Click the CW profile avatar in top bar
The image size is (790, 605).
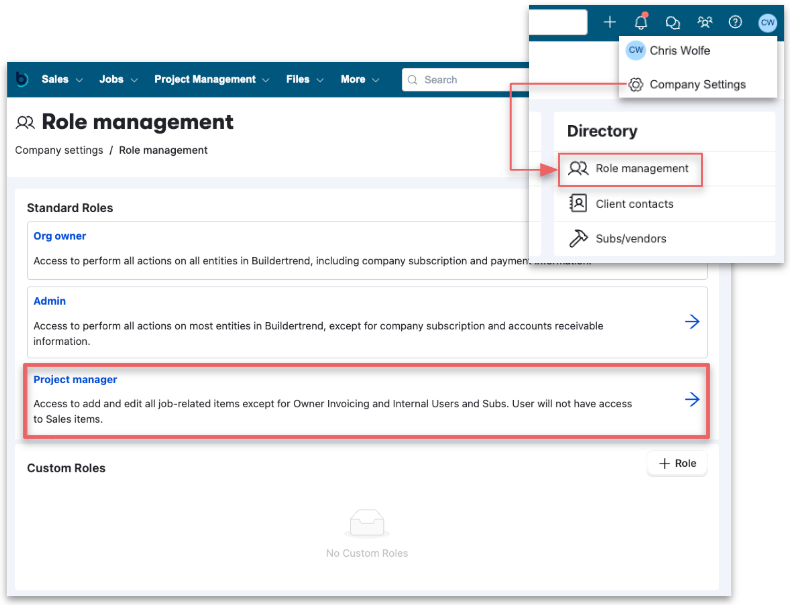767,22
